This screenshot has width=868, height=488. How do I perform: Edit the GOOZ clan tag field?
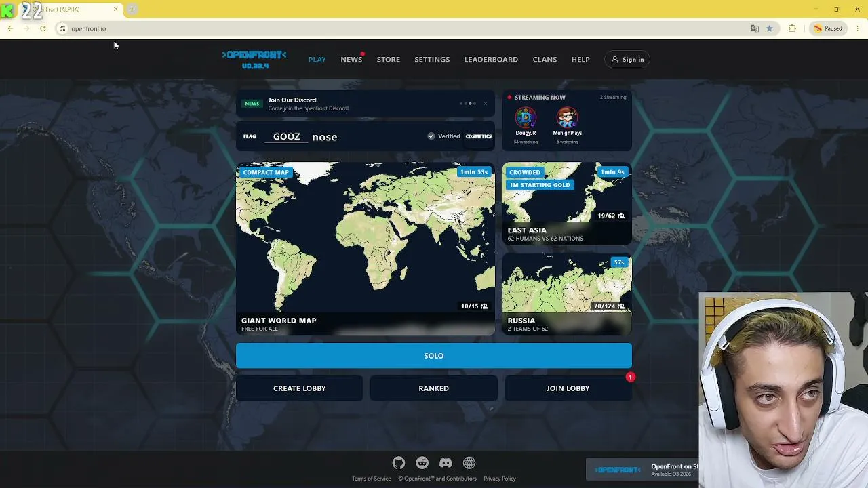pos(286,136)
